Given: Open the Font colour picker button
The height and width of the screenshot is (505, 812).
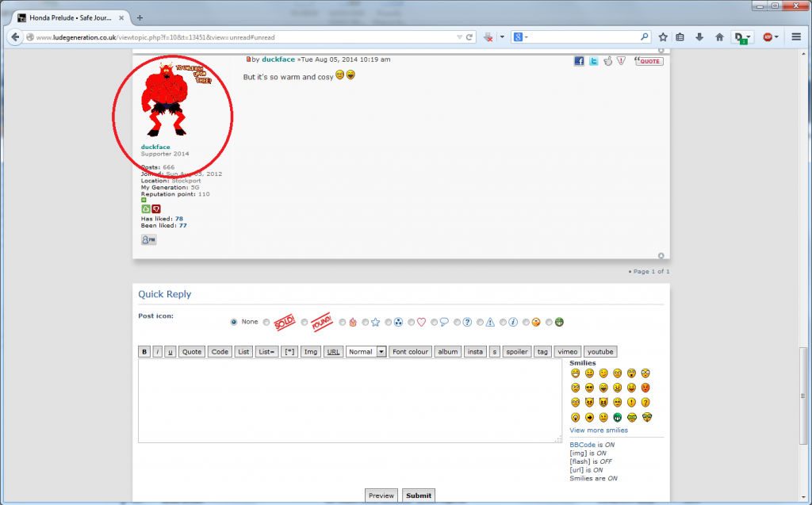Looking at the screenshot, I should 410,352.
